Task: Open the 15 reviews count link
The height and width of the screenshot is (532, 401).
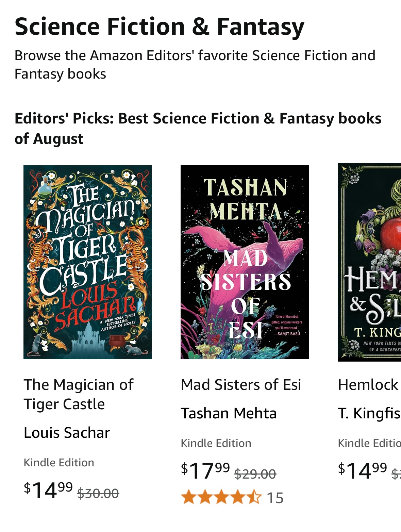Action: (x=275, y=498)
